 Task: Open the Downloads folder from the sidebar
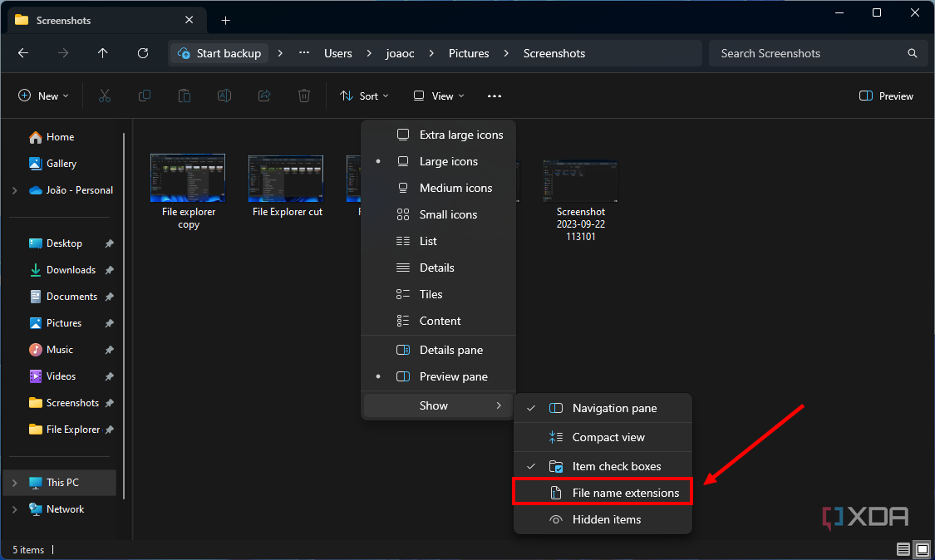(71, 269)
